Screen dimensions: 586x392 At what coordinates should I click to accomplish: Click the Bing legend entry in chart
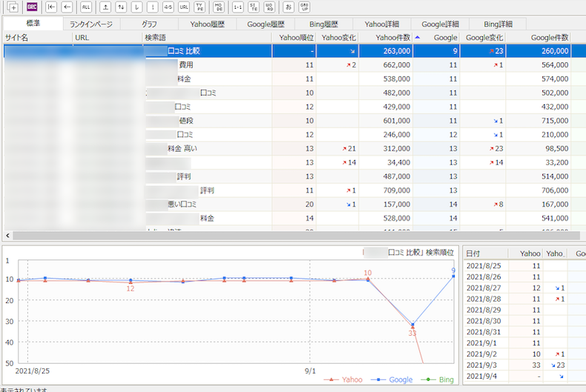437,379
